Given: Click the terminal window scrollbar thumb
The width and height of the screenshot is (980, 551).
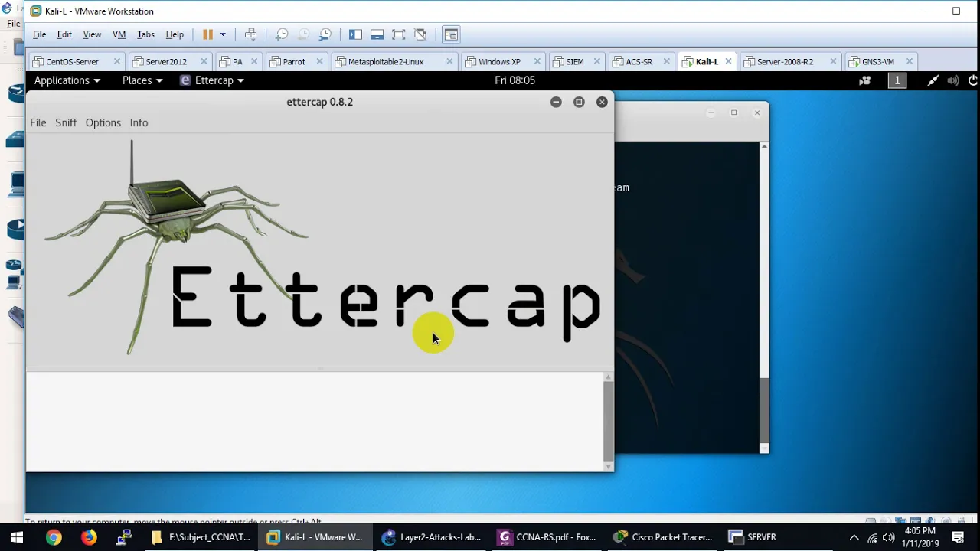Looking at the screenshot, I should tap(764, 409).
